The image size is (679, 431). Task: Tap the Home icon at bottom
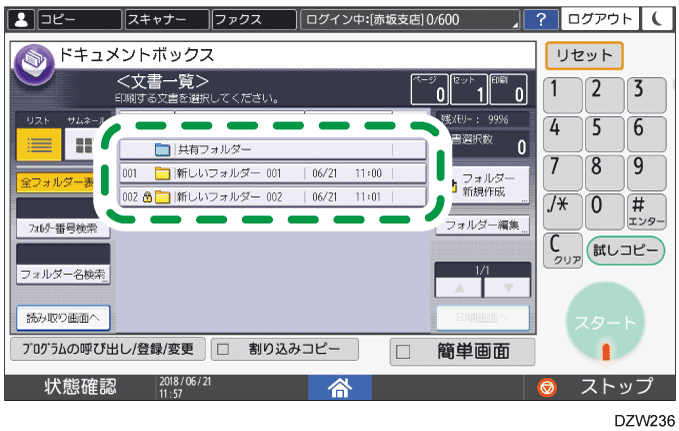(x=340, y=387)
